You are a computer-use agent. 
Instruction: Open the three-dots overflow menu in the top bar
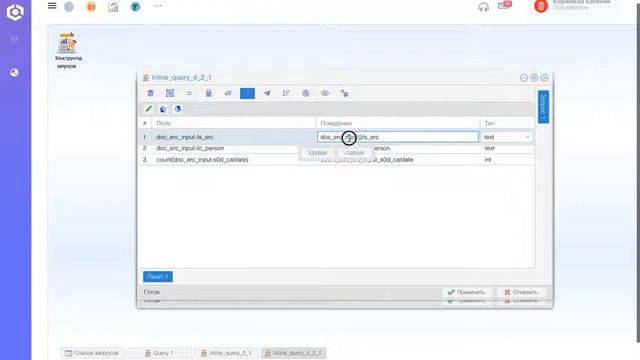[158, 6]
